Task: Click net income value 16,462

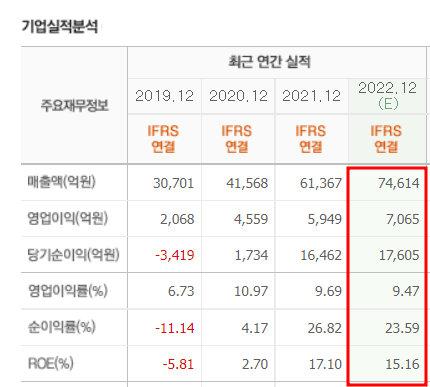Action: click(321, 255)
